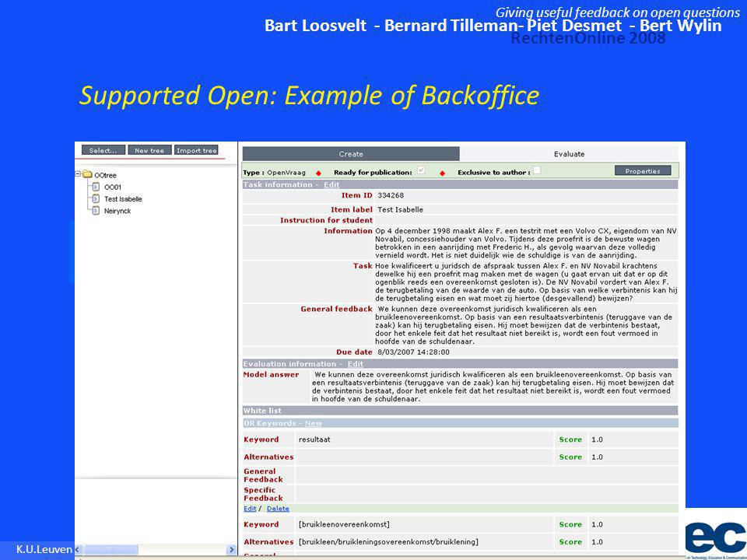Delete the resultaat keyword entry
Viewport: 747px width, 560px height.
[278, 509]
